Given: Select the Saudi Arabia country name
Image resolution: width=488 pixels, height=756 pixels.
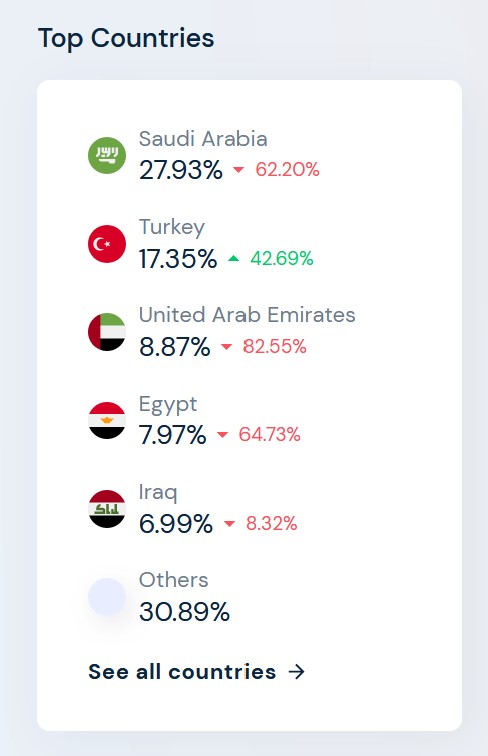Looking at the screenshot, I should coord(203,139).
